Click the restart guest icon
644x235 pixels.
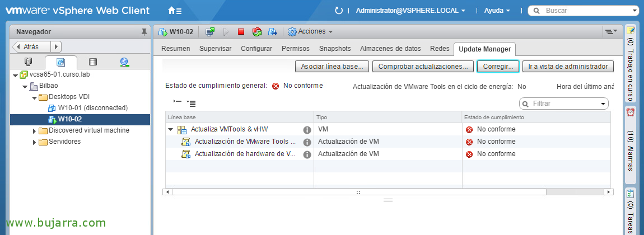(257, 31)
